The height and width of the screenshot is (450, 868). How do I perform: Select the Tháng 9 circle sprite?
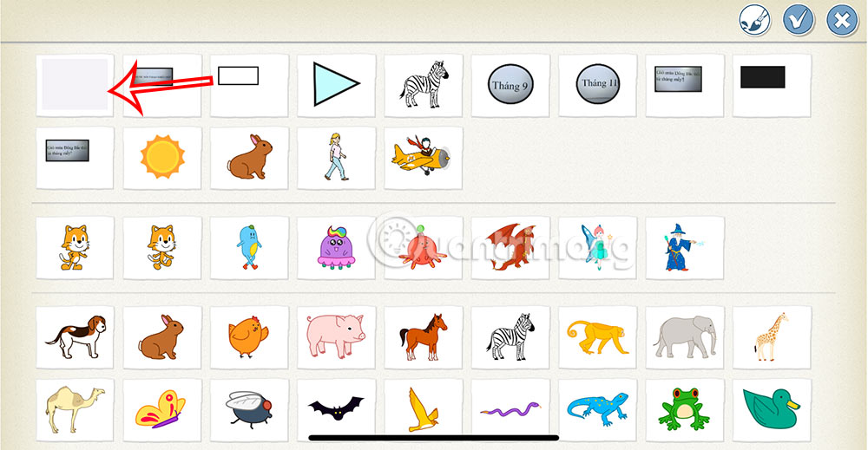pos(510,85)
